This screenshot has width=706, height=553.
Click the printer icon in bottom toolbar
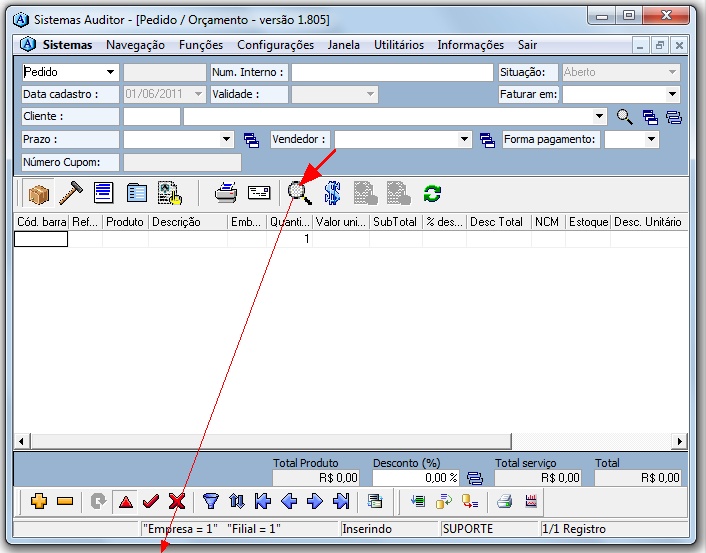(x=505, y=501)
